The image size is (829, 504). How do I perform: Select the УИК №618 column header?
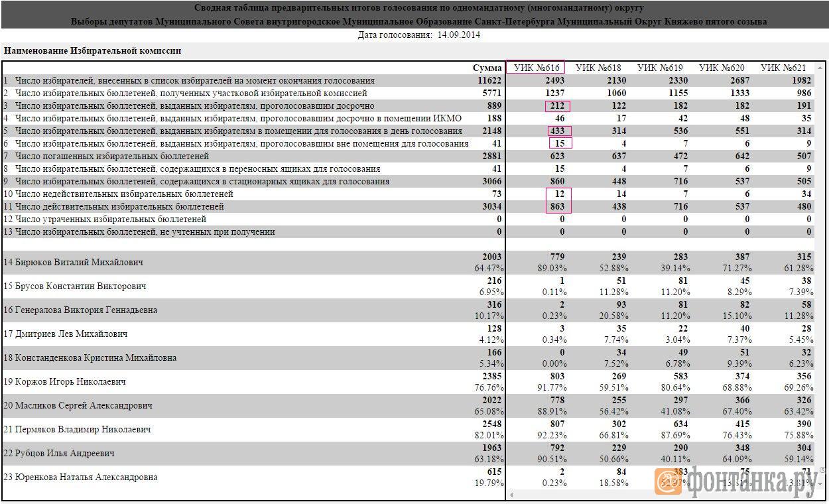[x=598, y=68]
